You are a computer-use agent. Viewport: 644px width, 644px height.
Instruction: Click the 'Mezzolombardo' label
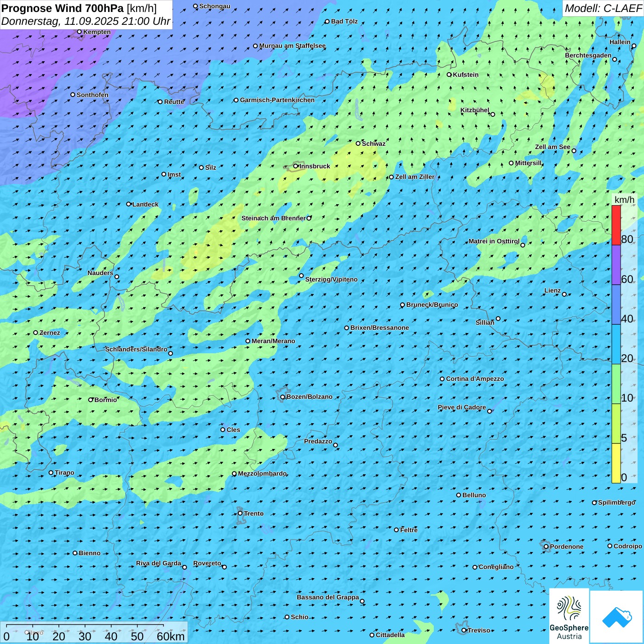(262, 473)
